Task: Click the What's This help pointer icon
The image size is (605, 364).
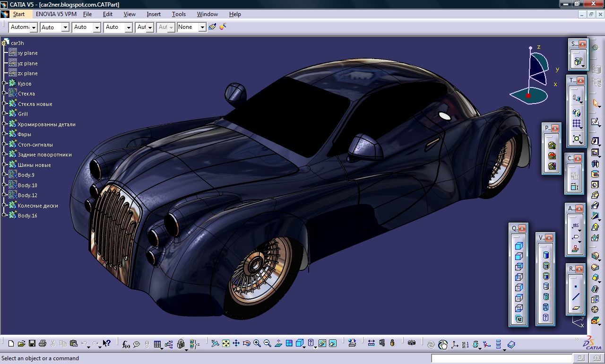Action: click(x=107, y=344)
